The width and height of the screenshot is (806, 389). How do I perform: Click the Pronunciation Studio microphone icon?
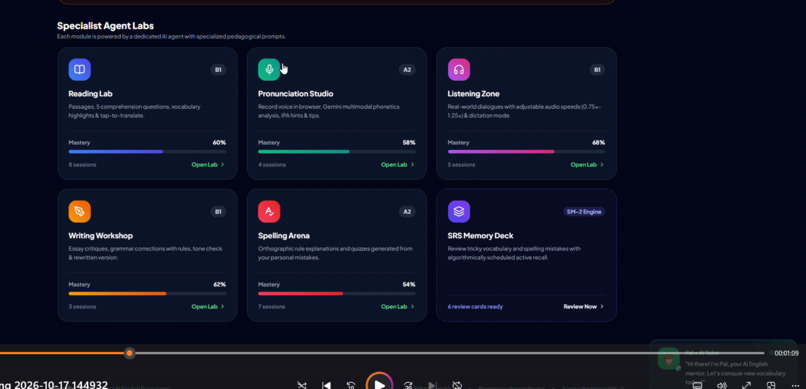(269, 69)
